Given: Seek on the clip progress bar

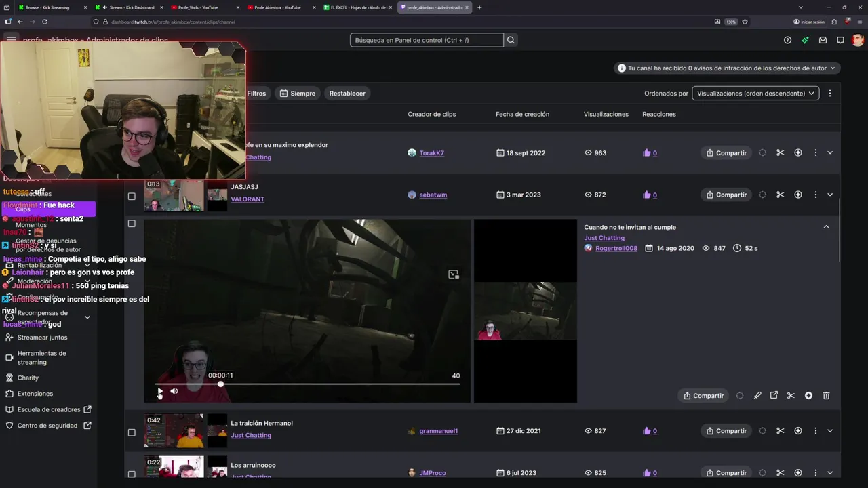Looking at the screenshot, I should pyautogui.click(x=307, y=384).
